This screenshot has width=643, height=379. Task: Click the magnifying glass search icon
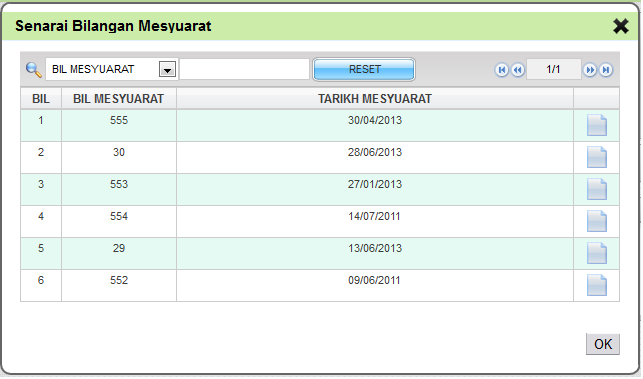(x=34, y=70)
